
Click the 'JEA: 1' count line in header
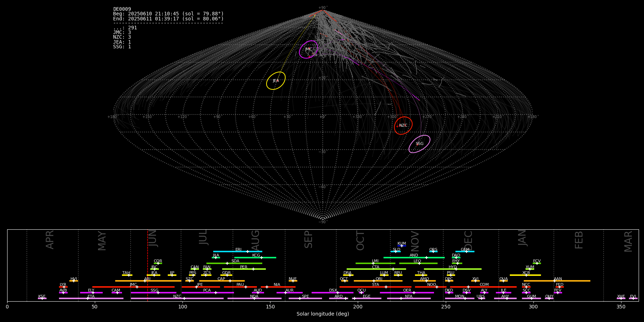122,42
